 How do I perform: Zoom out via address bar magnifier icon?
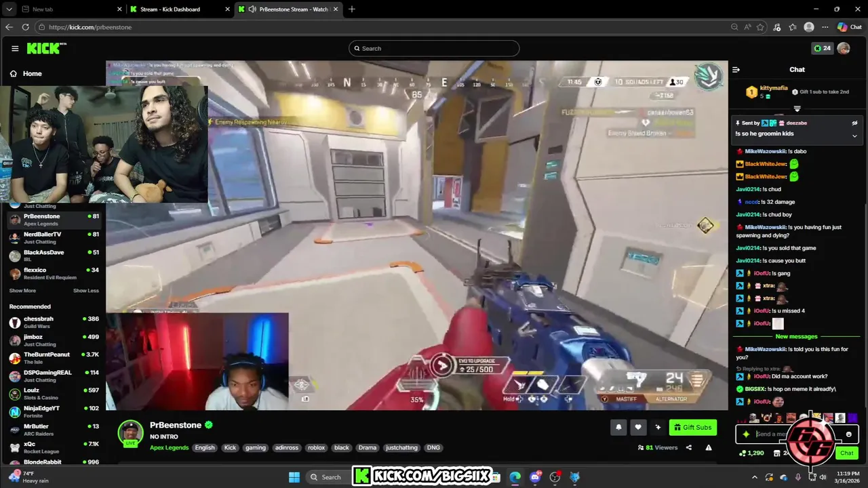pyautogui.click(x=734, y=27)
